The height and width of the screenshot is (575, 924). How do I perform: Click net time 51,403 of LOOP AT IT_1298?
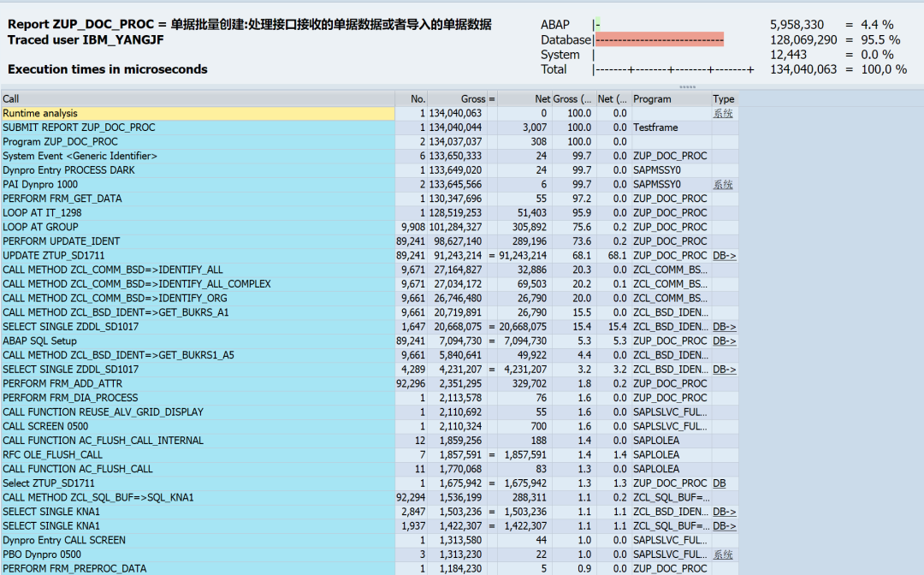[532, 213]
